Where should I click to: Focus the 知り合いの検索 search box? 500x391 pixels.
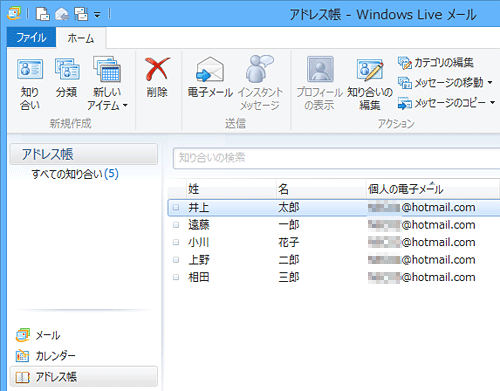click(336, 158)
